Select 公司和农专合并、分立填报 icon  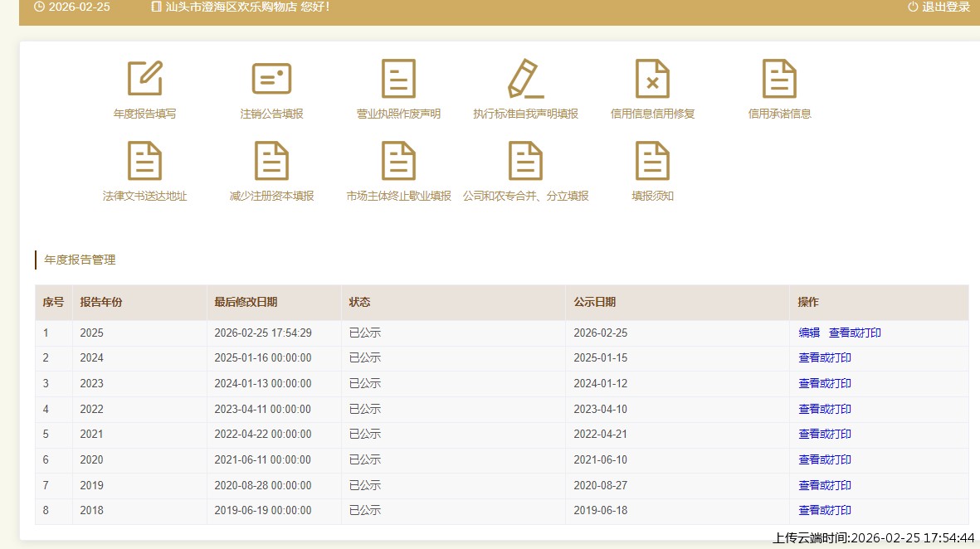[525, 161]
